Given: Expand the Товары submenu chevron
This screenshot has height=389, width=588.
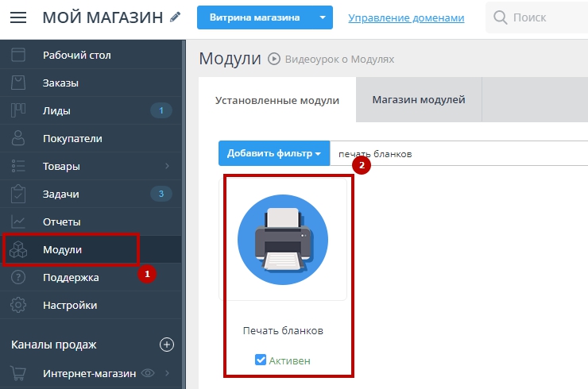Looking at the screenshot, I should pyautogui.click(x=167, y=167).
